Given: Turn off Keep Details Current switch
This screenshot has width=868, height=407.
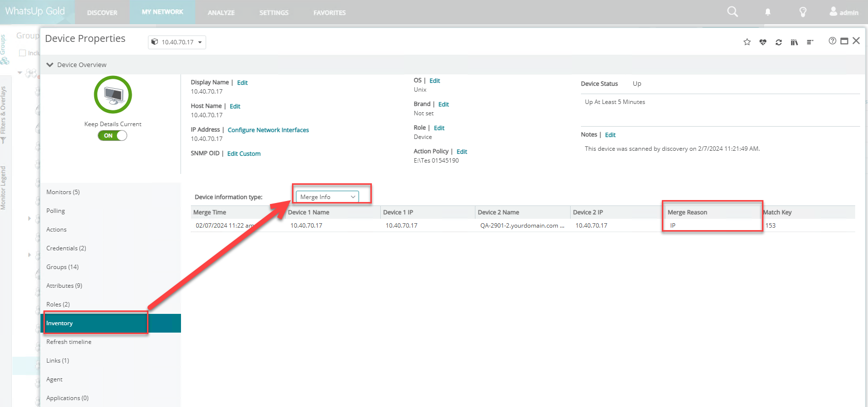Looking at the screenshot, I should 112,136.
